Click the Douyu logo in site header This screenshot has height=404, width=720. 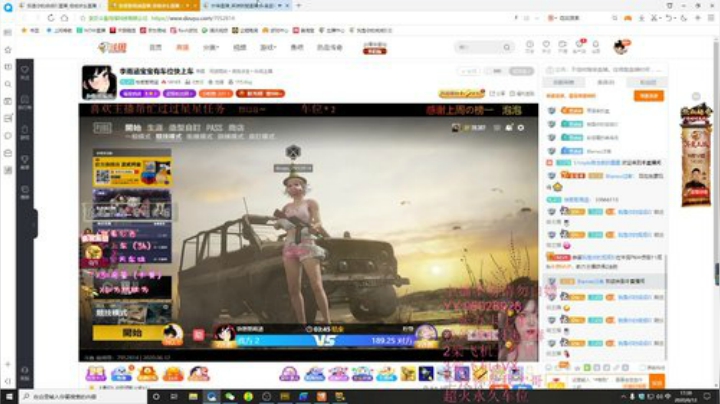[x=112, y=47]
